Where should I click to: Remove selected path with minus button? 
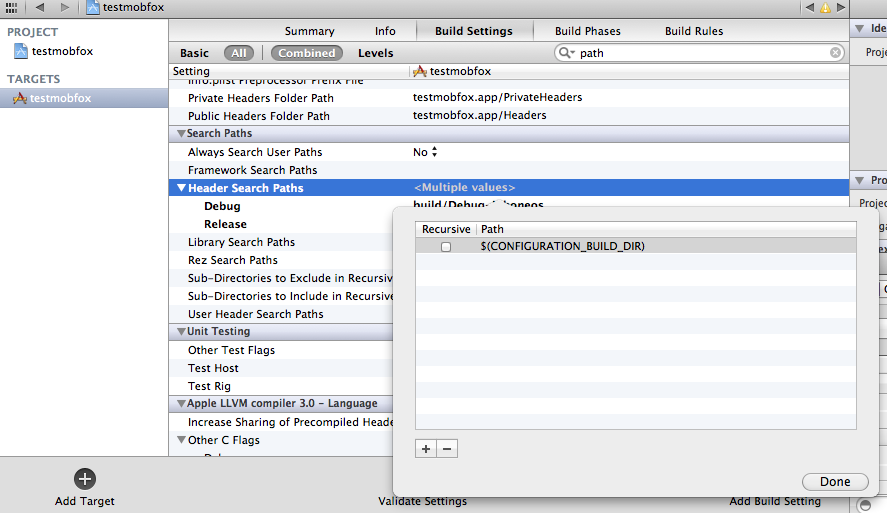447,449
